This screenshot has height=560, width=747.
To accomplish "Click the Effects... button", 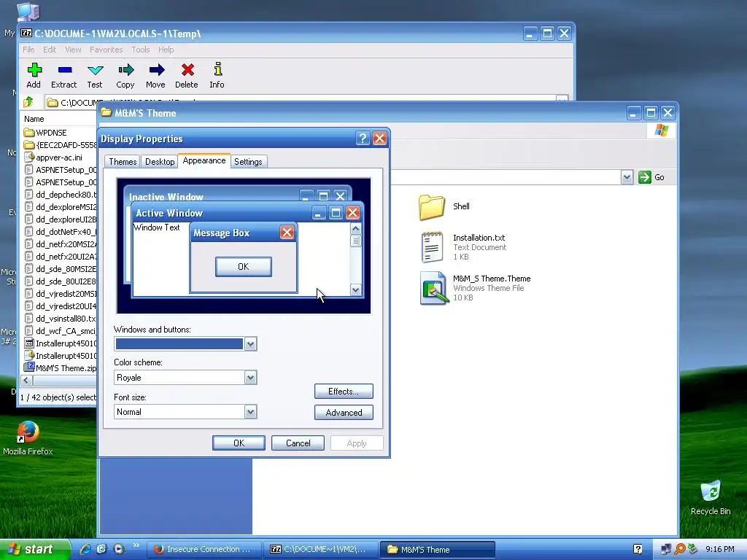I will 344,392.
